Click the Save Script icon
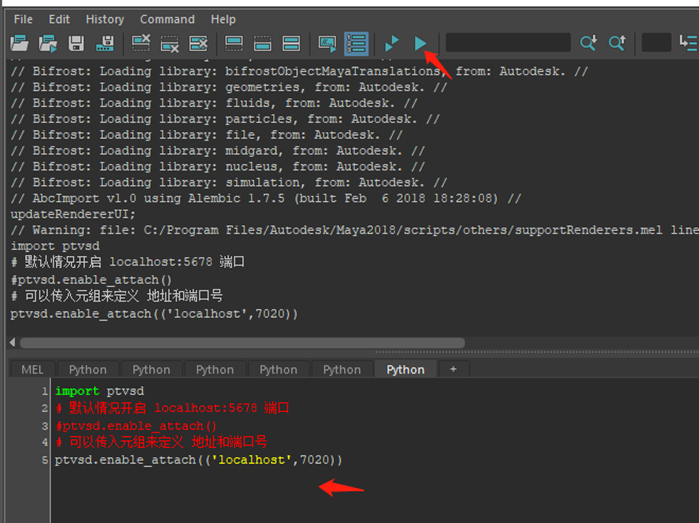Viewport: 699px width, 523px height. point(76,43)
